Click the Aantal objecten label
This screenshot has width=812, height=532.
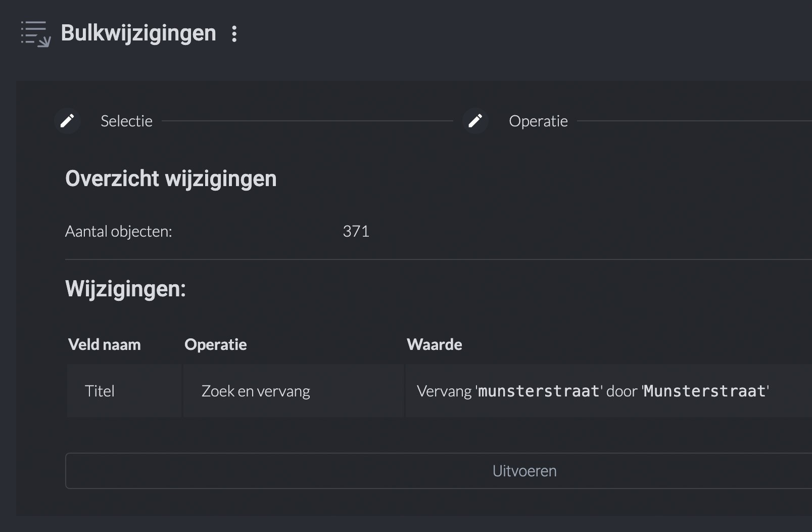(x=118, y=231)
